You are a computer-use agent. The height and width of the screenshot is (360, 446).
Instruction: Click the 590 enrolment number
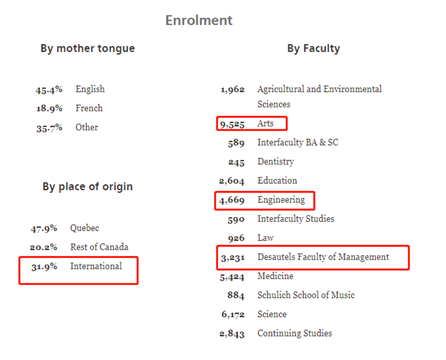(236, 220)
